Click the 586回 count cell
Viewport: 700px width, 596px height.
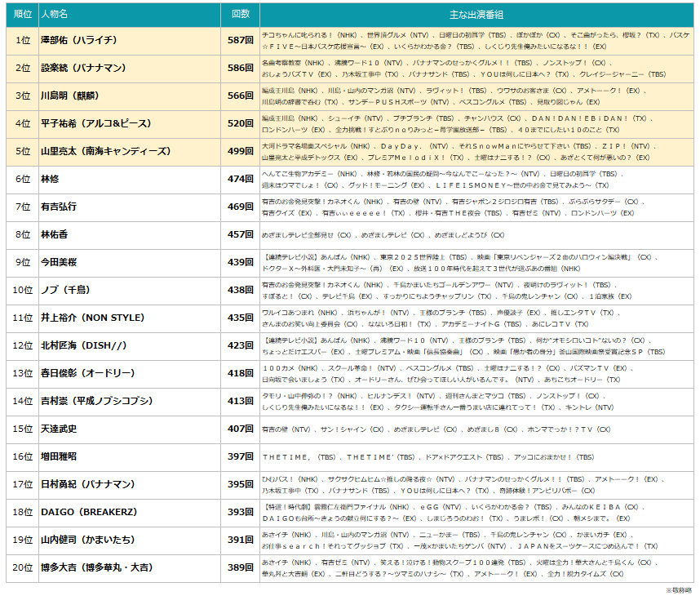(240, 68)
